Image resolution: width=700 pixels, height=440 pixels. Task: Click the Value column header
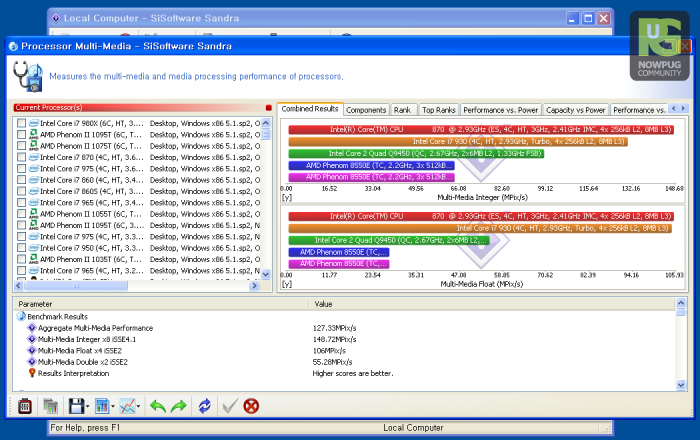coord(492,304)
